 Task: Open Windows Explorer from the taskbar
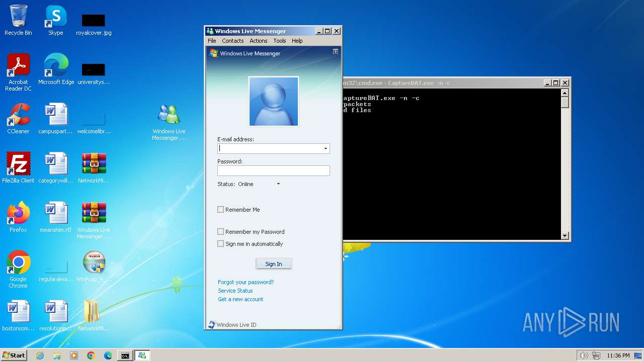point(57,355)
